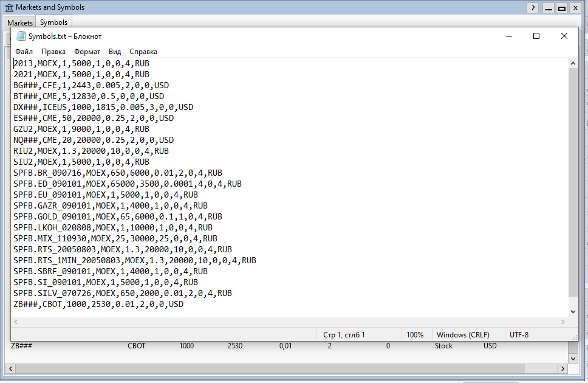Click the left arrow of Notepad's horizontal scrollbar
The width and height of the screenshot is (588, 383).
pos(15,322)
